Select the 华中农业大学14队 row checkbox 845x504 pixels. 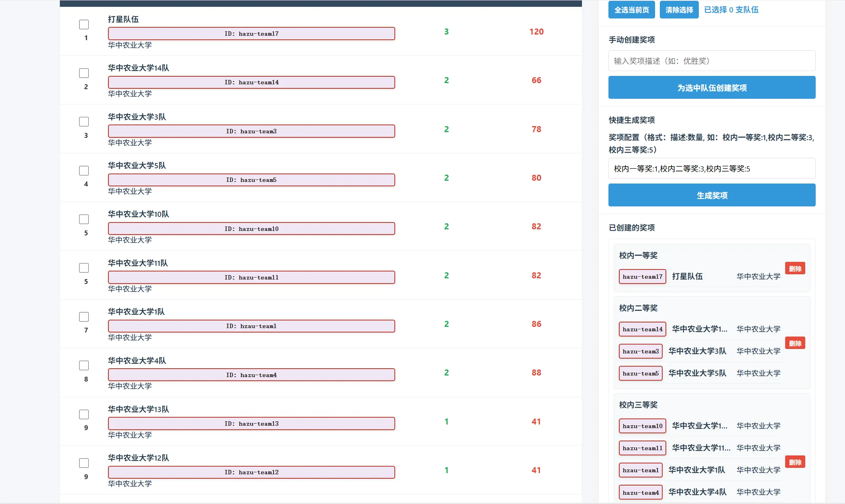click(84, 73)
